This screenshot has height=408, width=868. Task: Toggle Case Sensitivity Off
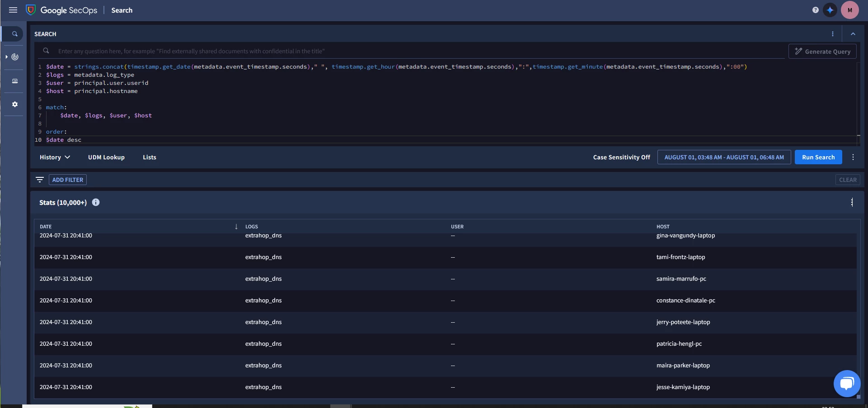[x=621, y=157]
